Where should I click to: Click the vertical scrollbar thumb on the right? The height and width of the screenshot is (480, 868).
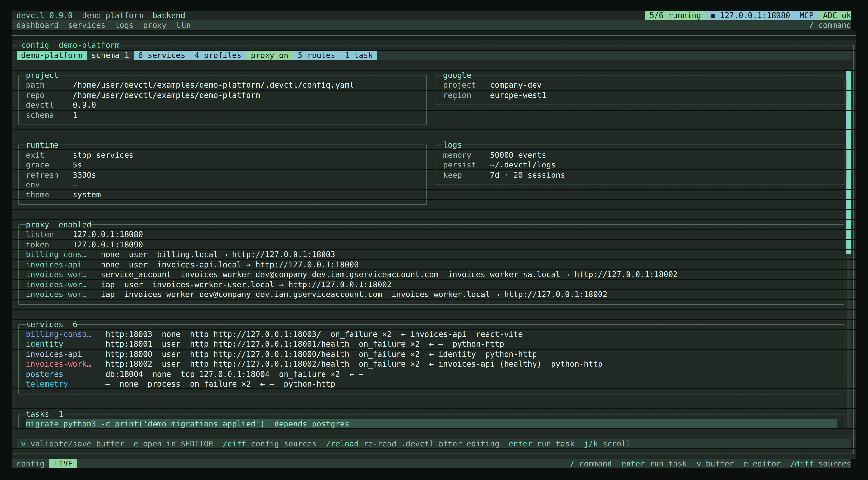849,162
